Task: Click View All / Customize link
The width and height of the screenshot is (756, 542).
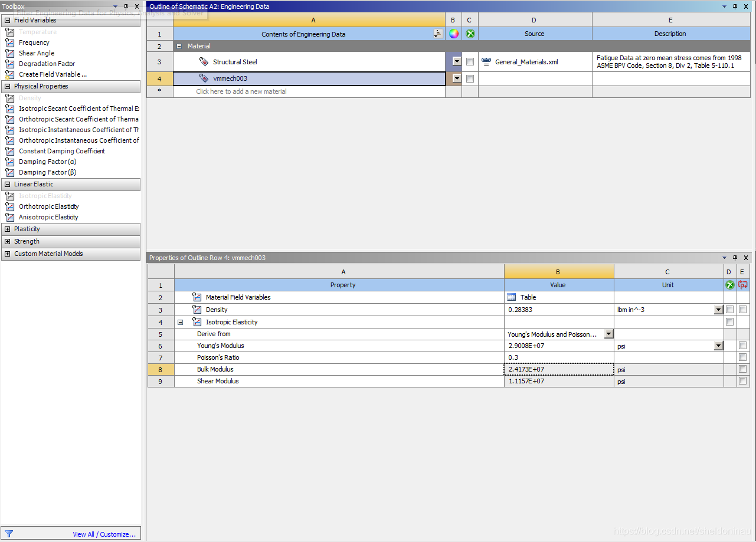Action: (x=104, y=534)
